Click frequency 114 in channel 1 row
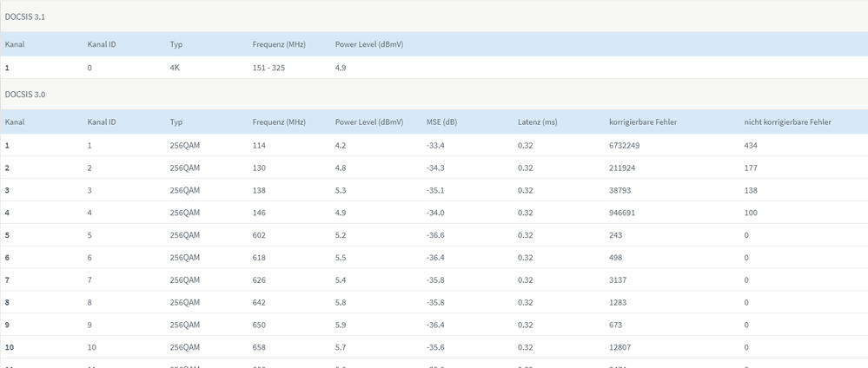This screenshot has width=868, height=368. 259,146
